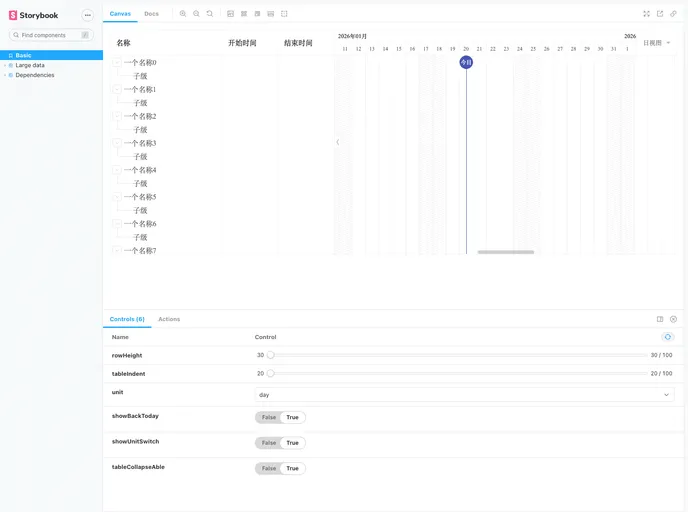Open the Storybook ellipsis menu button
Screen dimensions: 688x512
tap(88, 15)
